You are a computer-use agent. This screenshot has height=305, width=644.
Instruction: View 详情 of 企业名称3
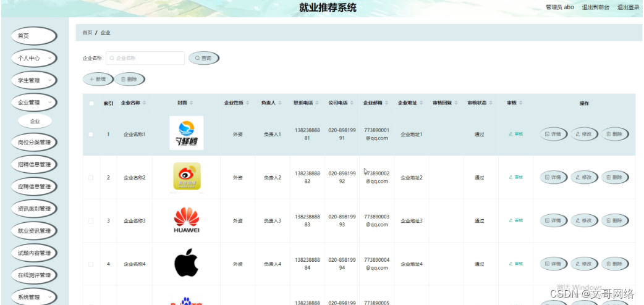554,220
